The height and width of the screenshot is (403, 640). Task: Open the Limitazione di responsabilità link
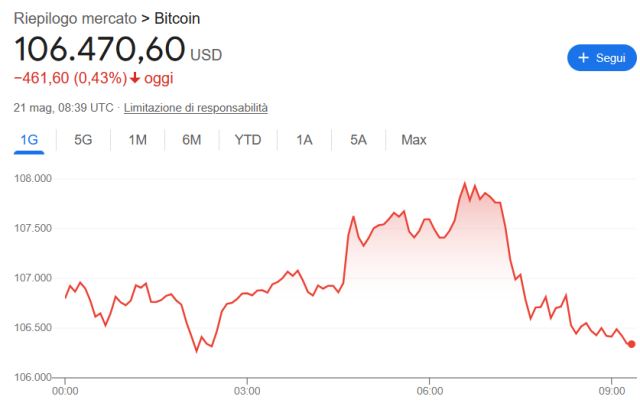(196, 108)
